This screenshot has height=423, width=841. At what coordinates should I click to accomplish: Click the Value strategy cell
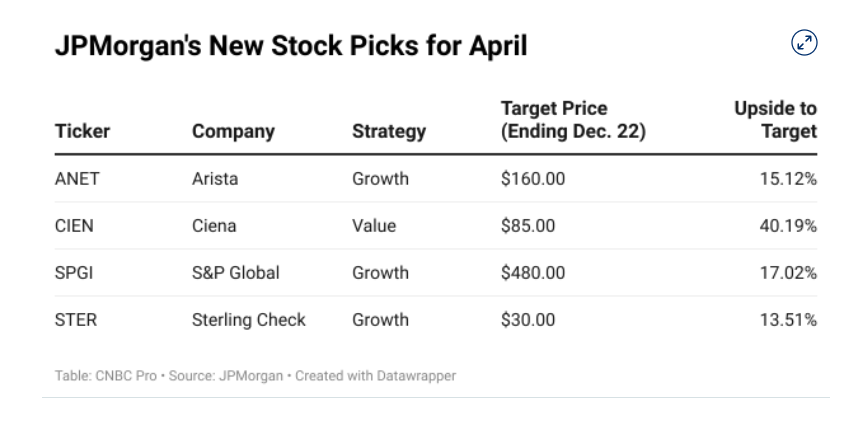coord(374,226)
